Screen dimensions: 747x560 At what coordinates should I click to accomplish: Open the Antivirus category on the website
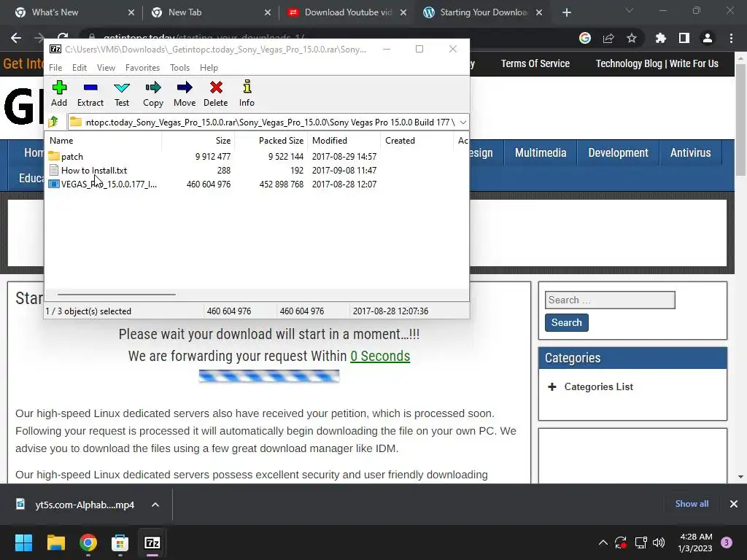(690, 152)
